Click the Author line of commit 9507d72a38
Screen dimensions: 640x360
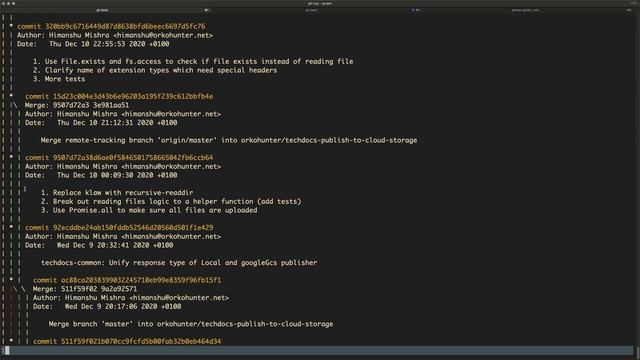pyautogui.click(x=123, y=167)
